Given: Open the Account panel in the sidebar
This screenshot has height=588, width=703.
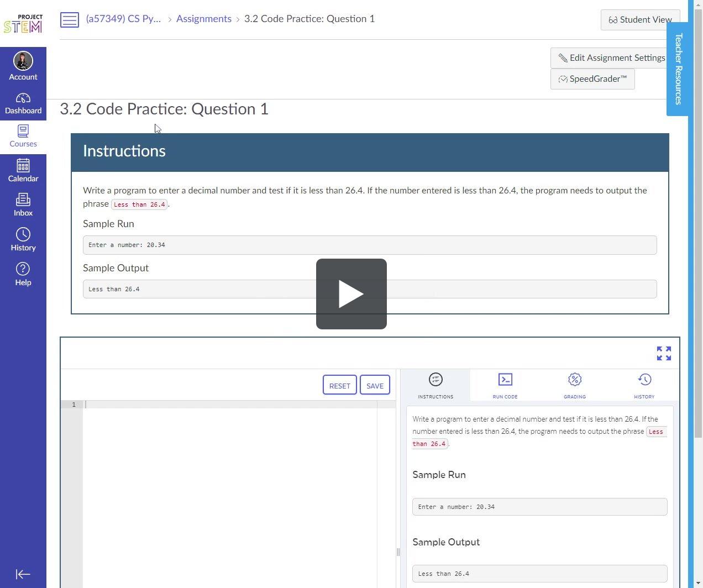Looking at the screenshot, I should (23, 65).
